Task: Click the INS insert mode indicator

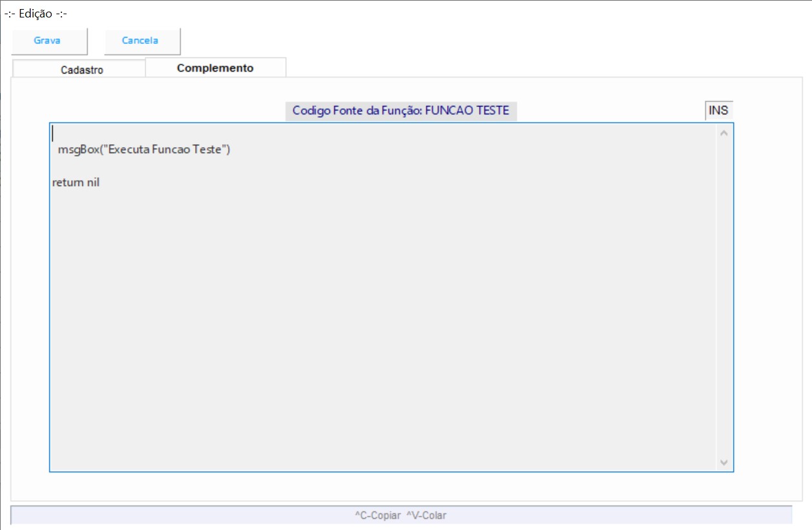Action: (718, 111)
